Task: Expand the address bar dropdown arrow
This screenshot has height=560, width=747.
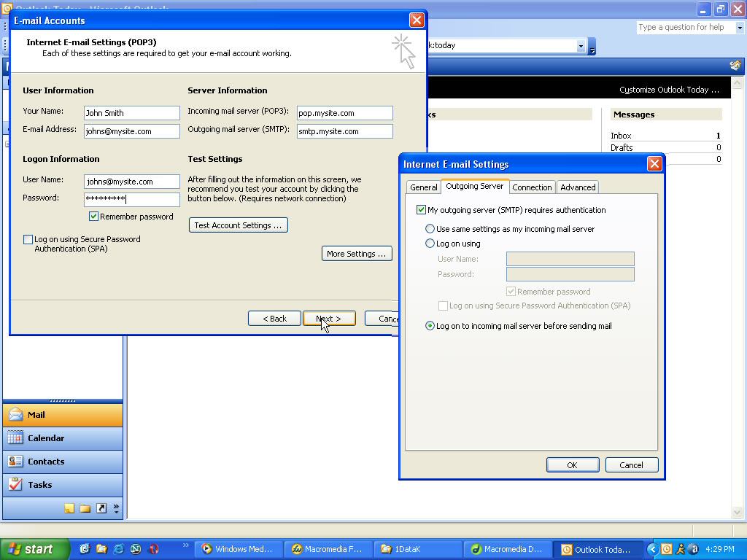Action: point(581,46)
